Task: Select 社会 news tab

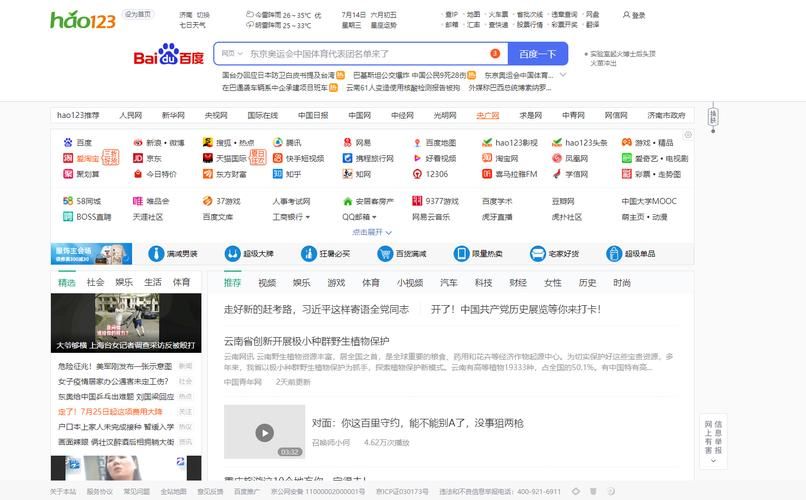Action: pyautogui.click(x=95, y=282)
